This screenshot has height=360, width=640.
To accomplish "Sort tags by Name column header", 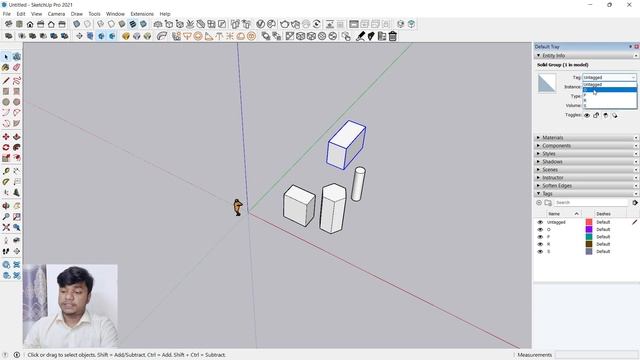I will (564, 214).
